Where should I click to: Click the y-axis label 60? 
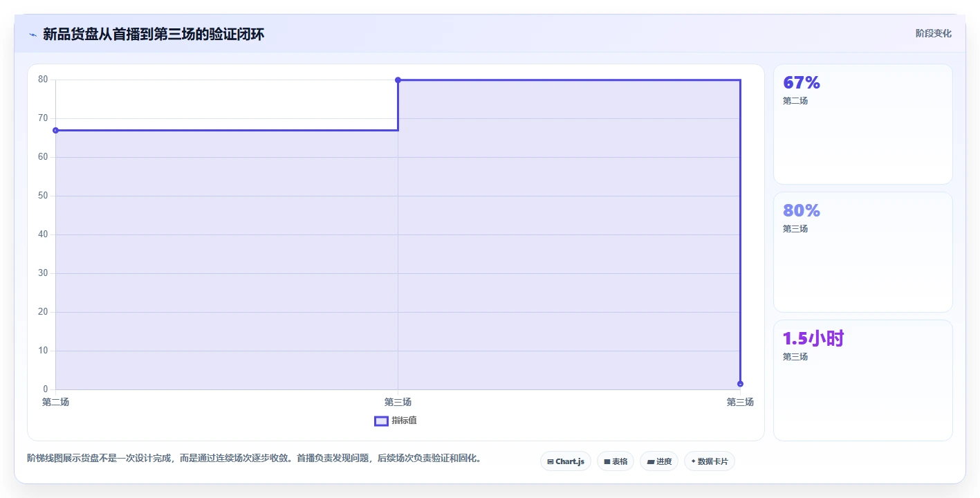click(43, 157)
